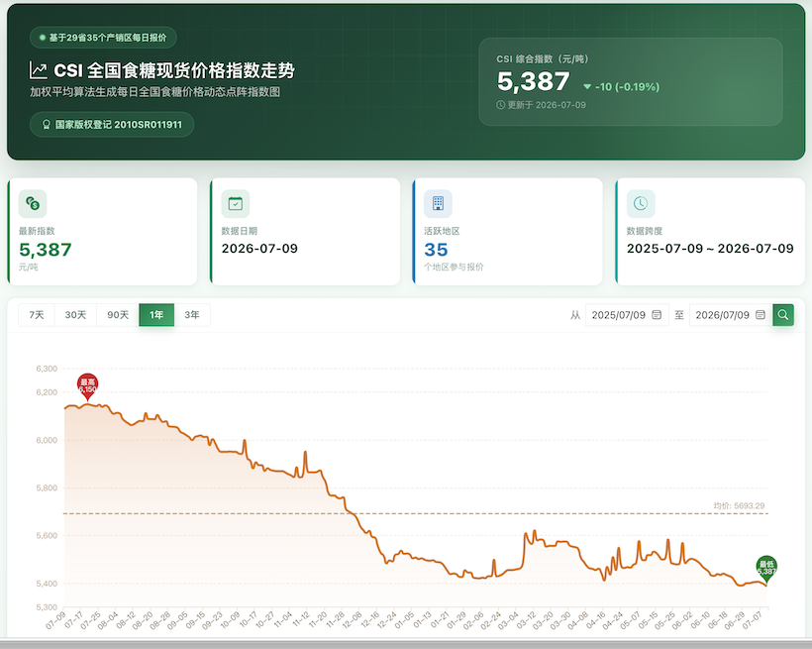Switch to the 3年 range tab

pos(192,315)
